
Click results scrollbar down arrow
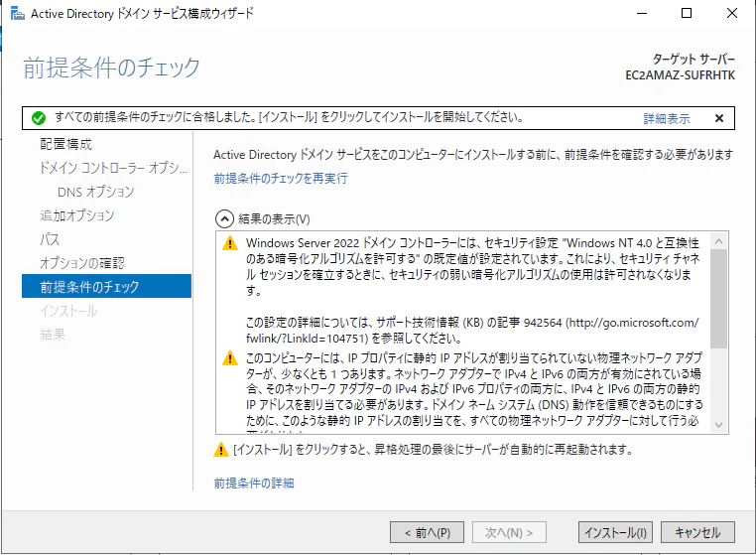click(719, 425)
